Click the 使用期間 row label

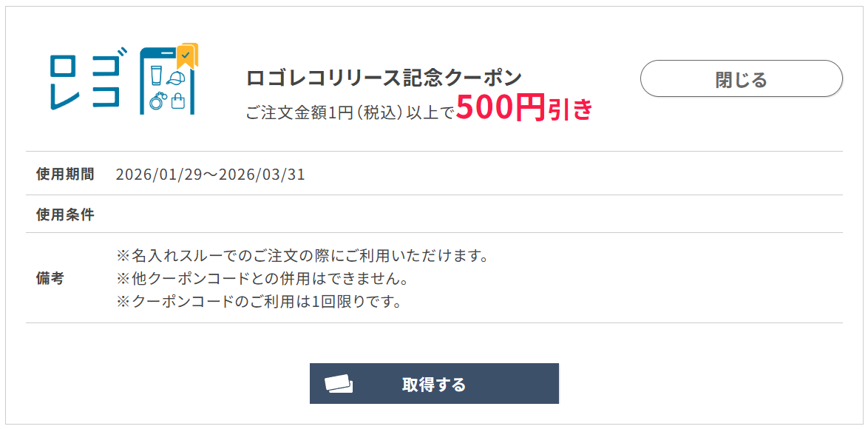click(65, 175)
